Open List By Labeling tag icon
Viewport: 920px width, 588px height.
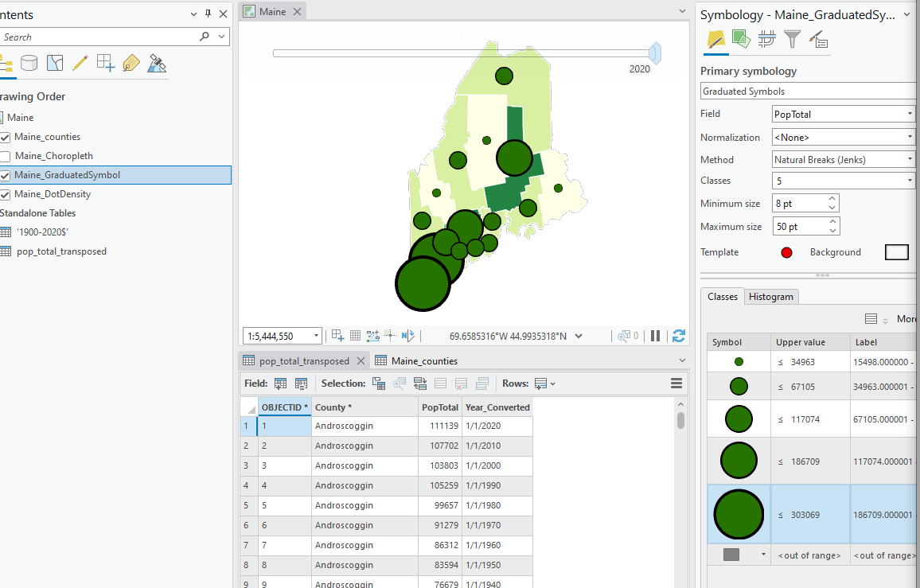click(x=131, y=64)
